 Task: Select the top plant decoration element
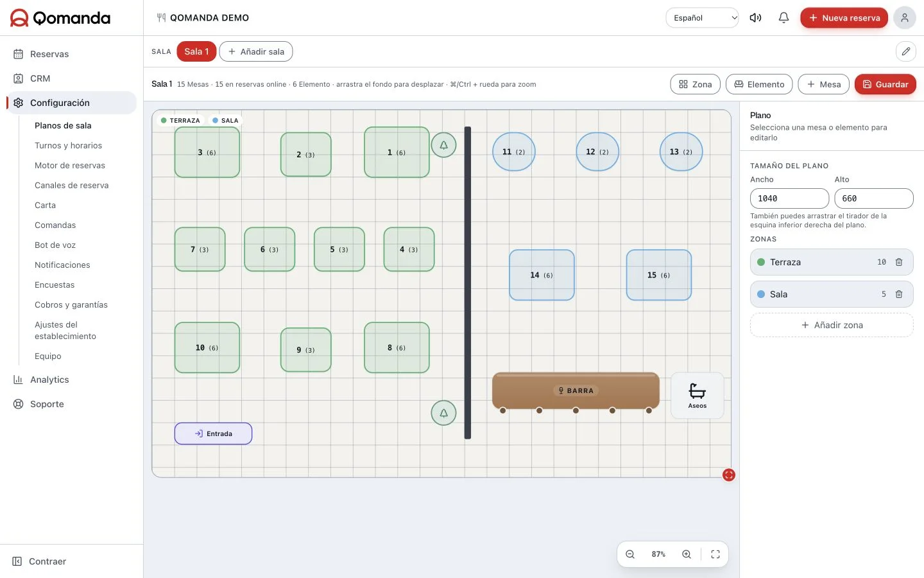point(443,145)
